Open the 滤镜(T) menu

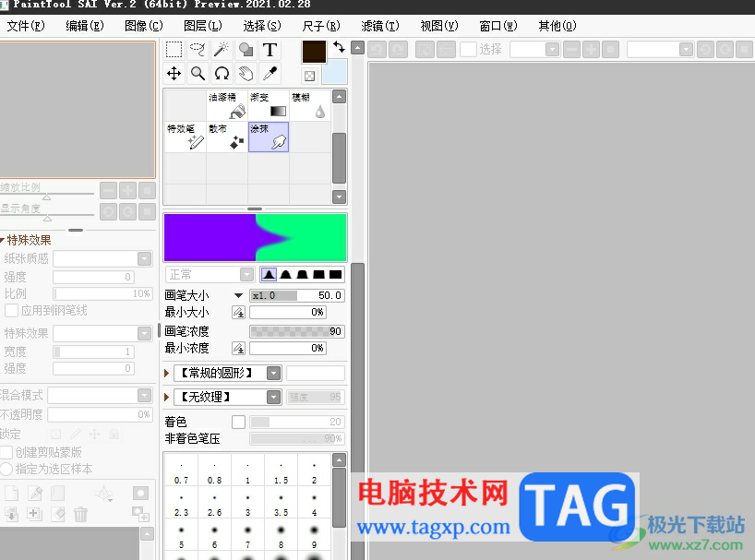click(380, 26)
